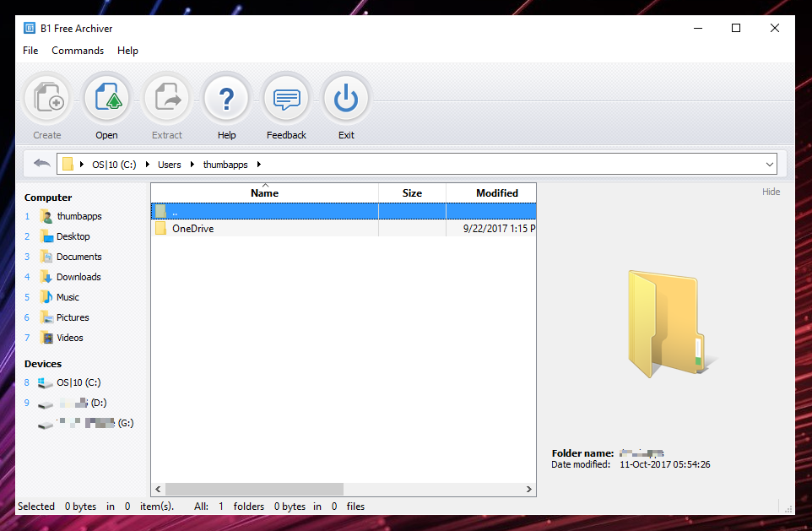812x531 pixels.
Task: Select Documents label in Computer list
Action: 79,257
